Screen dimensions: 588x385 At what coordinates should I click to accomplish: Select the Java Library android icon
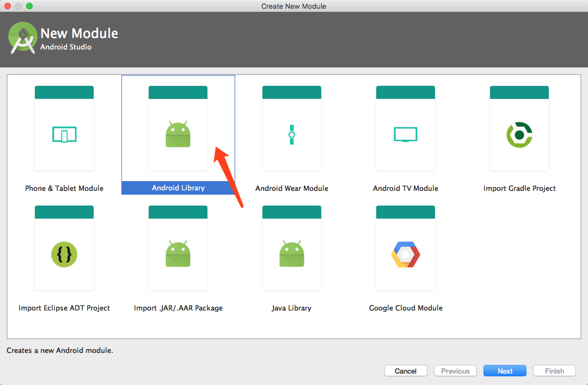pyautogui.click(x=292, y=254)
